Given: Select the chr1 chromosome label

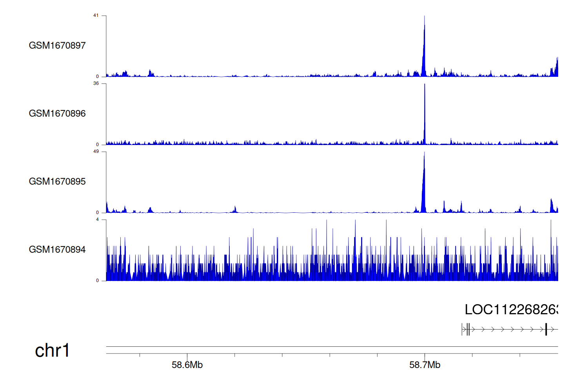Looking at the screenshot, I should click(52, 350).
